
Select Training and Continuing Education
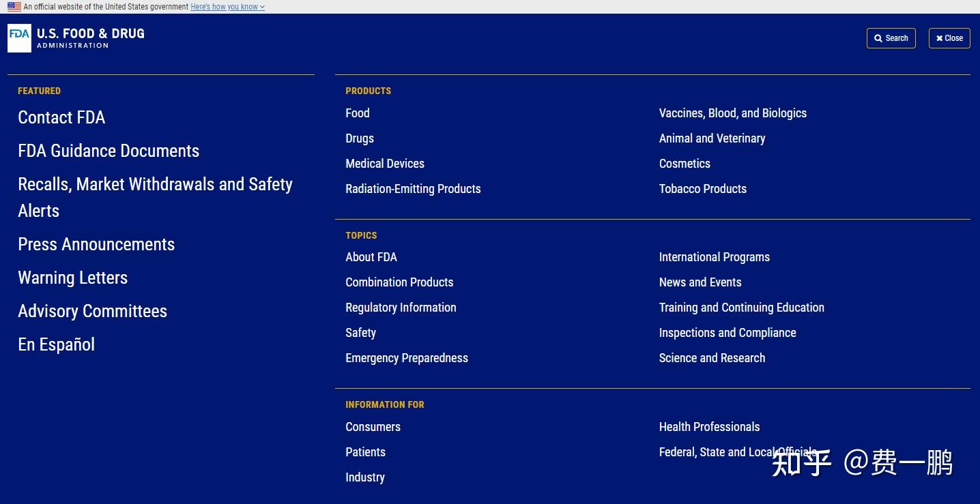click(741, 308)
